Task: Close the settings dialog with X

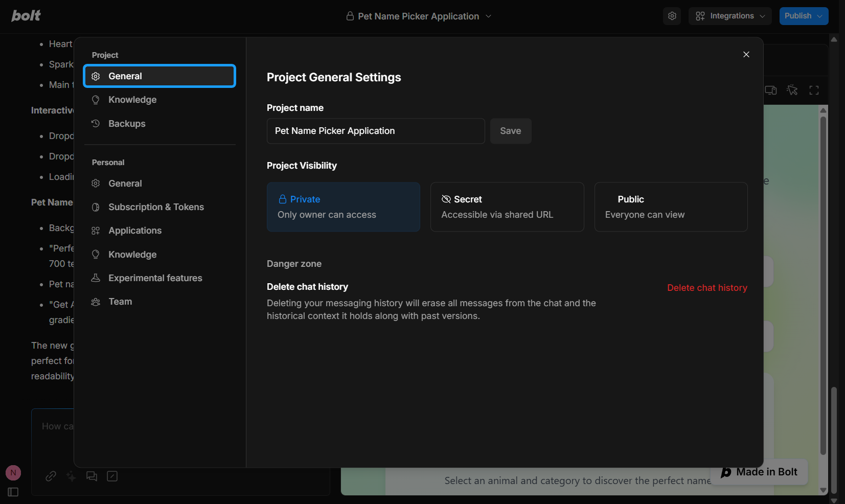Action: (746, 54)
